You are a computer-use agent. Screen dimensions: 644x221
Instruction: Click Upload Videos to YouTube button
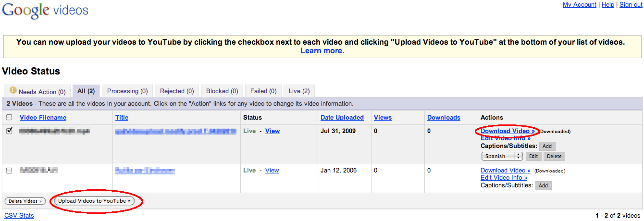[x=94, y=201]
